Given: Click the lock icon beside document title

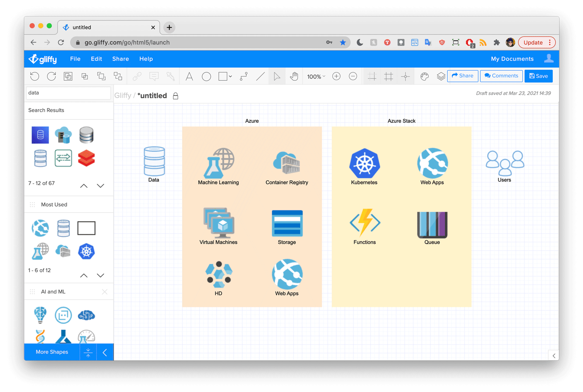Looking at the screenshot, I should pyautogui.click(x=175, y=96).
